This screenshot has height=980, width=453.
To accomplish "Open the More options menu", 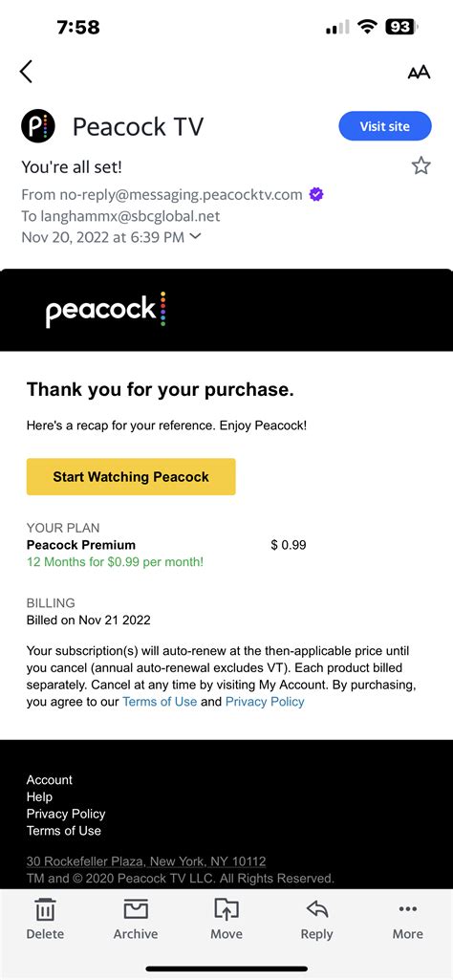I will click(407, 918).
